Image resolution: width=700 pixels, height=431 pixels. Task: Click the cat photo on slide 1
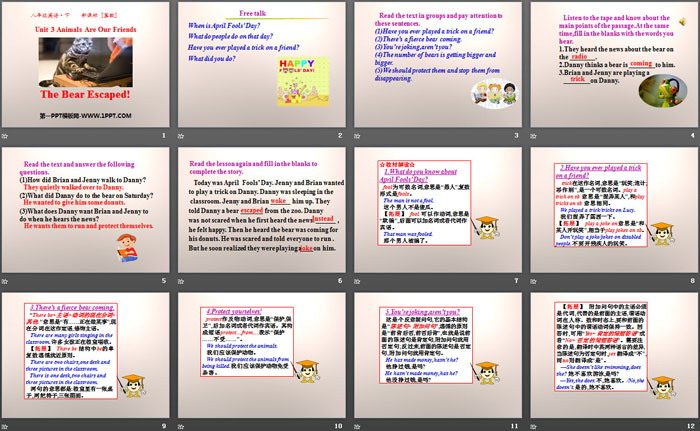(86, 62)
